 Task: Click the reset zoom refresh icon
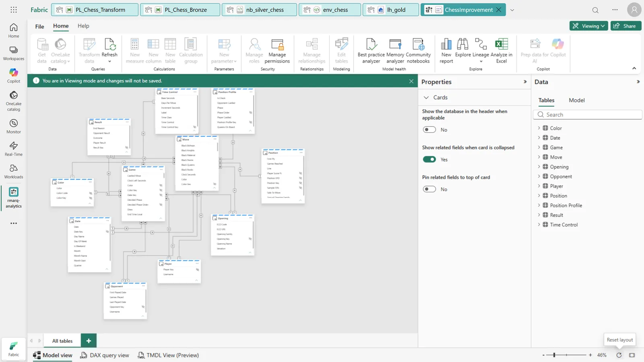tap(619, 355)
